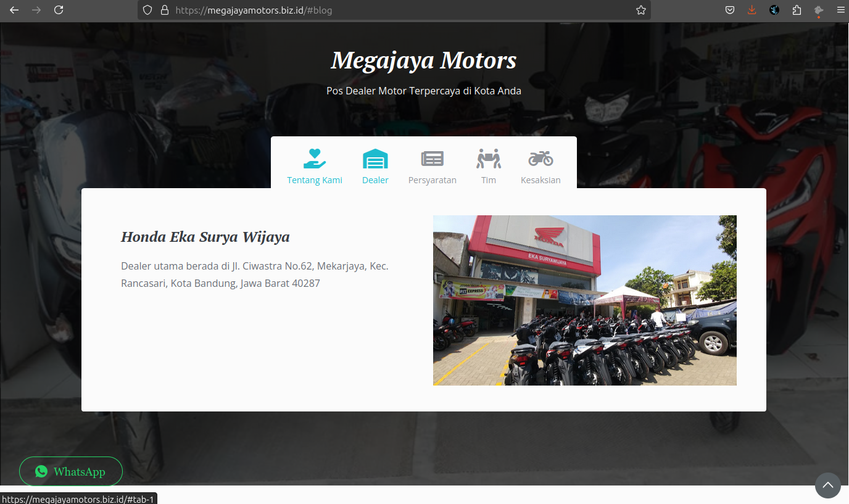Click the Honda dealership photo

coord(584,300)
